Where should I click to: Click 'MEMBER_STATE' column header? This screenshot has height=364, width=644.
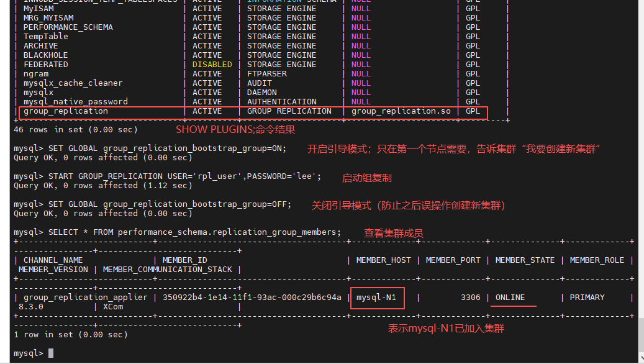coord(525,260)
